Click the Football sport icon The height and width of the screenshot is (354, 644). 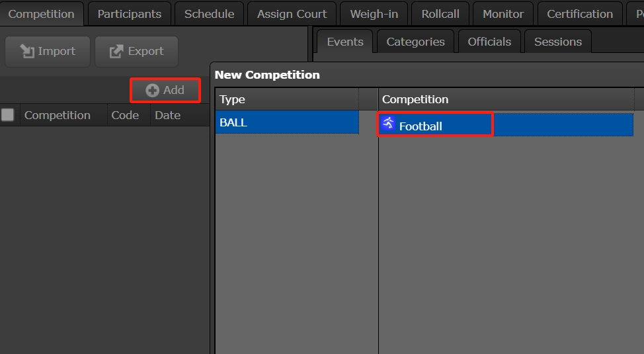[x=388, y=123]
